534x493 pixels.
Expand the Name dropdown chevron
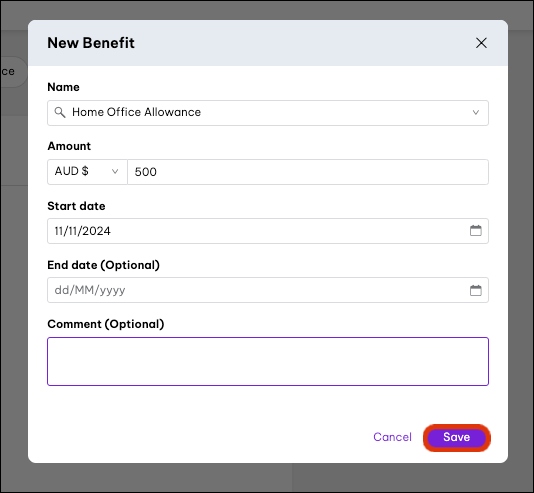[x=476, y=112]
